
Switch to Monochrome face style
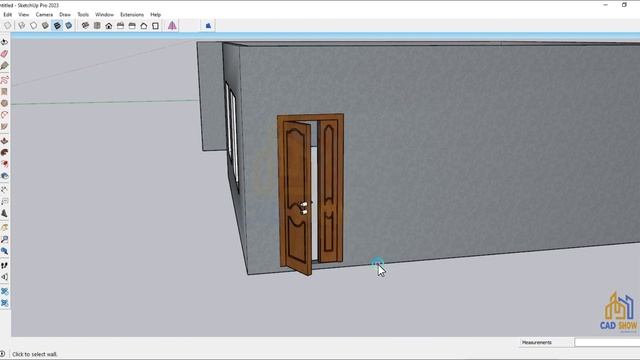pyautogui.click(x=69, y=26)
